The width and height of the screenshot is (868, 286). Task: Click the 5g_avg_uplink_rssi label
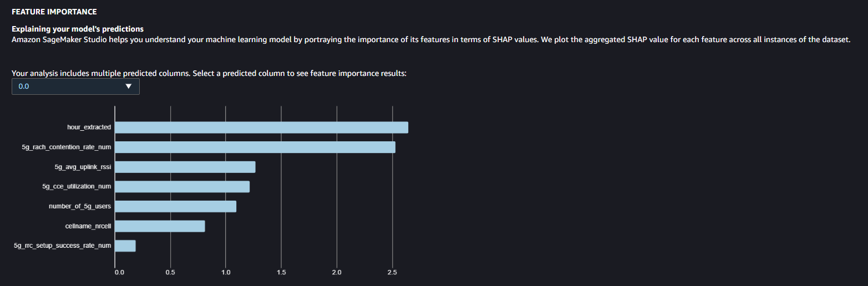click(83, 167)
